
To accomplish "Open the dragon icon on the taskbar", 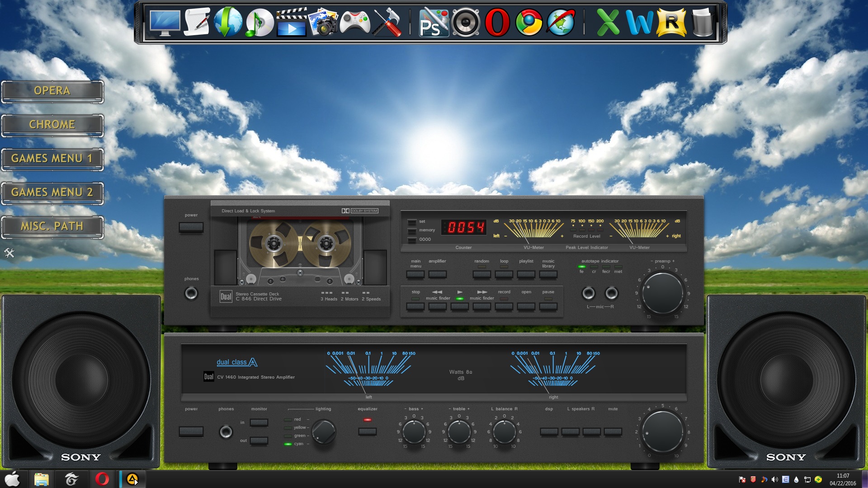I will (71, 479).
